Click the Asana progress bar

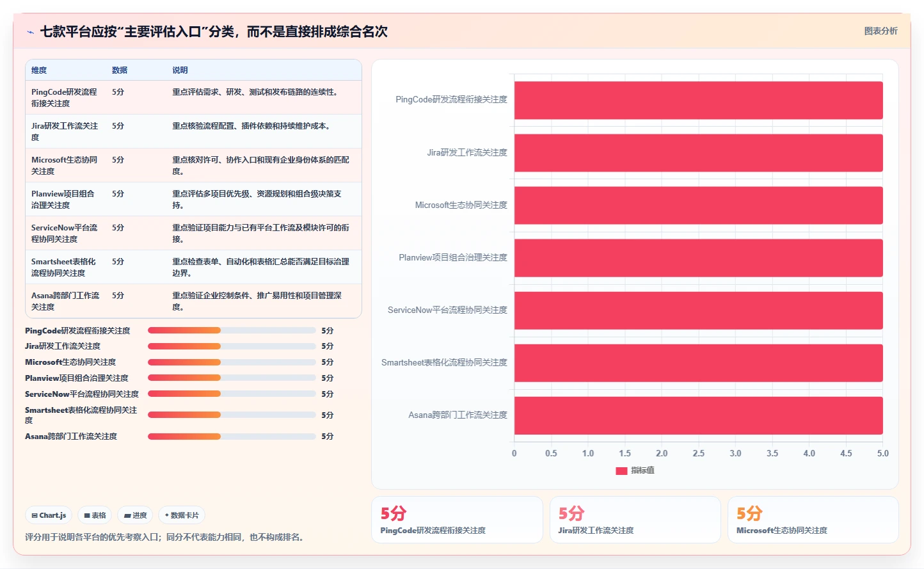(232, 437)
